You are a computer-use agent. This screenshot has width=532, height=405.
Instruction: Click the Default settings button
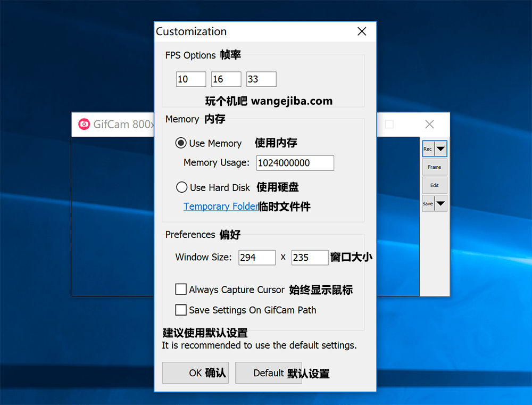268,373
